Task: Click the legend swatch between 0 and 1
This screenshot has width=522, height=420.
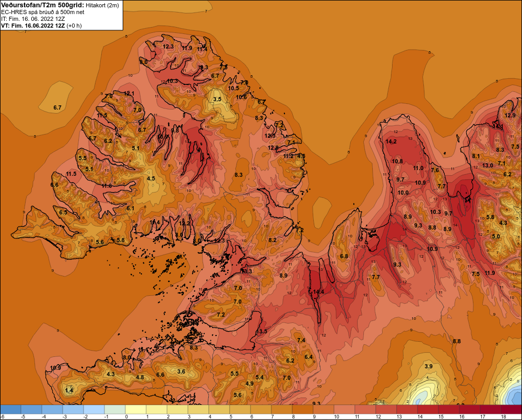Action: tap(136, 409)
